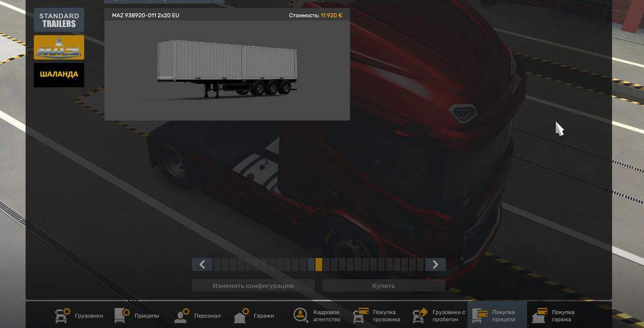
Task: Choose the MAZ brand logo
Action: (59, 48)
